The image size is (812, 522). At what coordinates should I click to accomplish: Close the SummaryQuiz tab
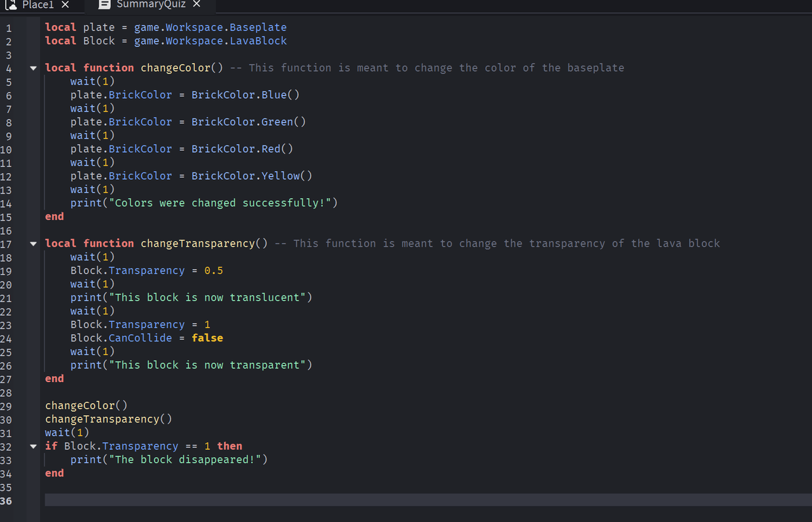point(196,5)
